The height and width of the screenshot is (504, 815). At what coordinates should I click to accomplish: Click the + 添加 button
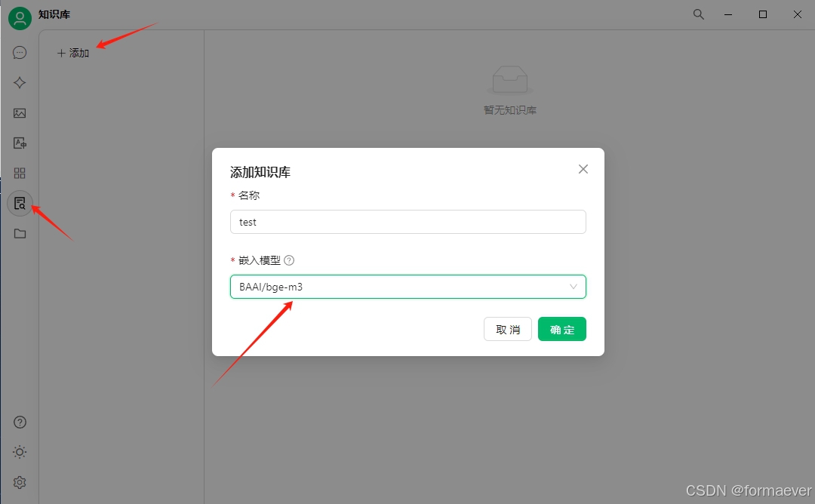(73, 53)
